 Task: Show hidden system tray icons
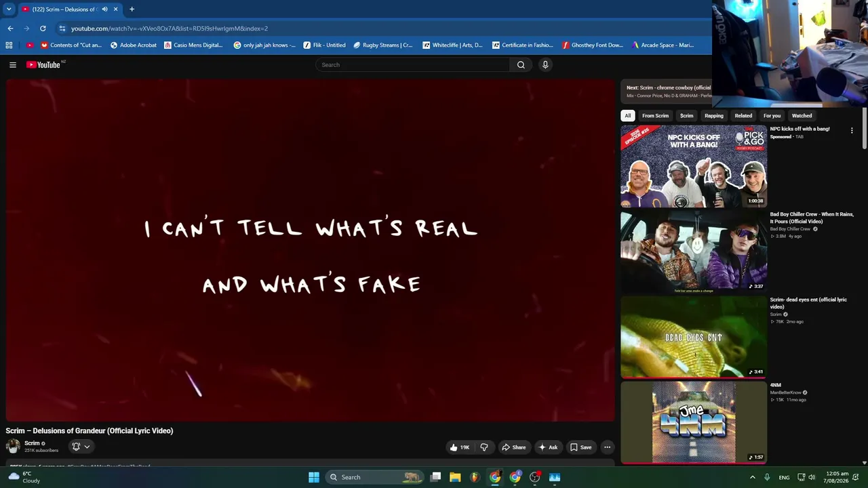point(752,477)
